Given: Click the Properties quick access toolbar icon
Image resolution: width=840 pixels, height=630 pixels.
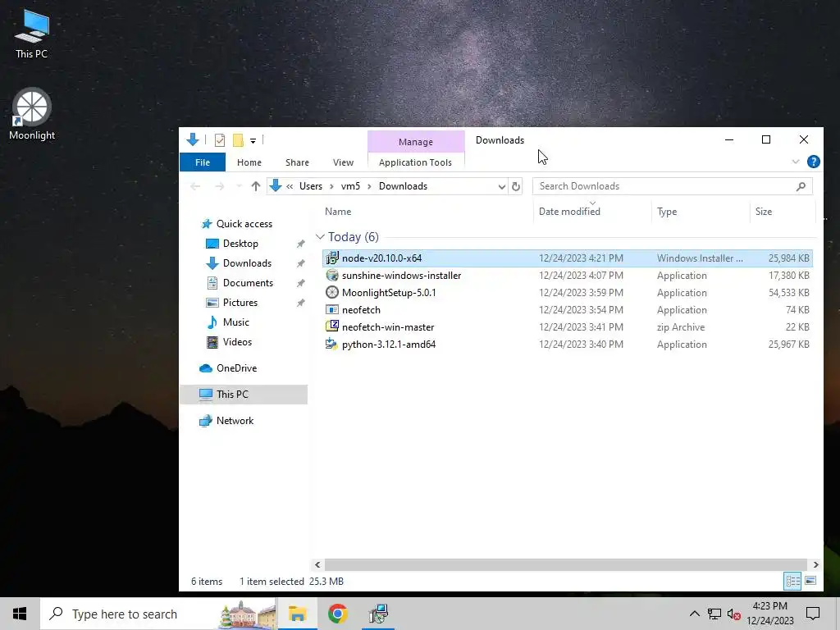Looking at the screenshot, I should 220,140.
